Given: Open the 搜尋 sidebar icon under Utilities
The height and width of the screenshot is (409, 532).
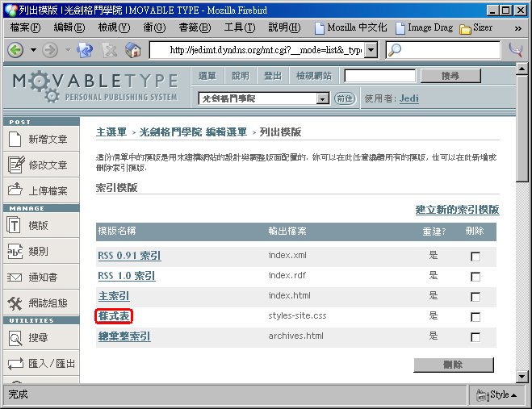Looking at the screenshot, I should [x=15, y=339].
